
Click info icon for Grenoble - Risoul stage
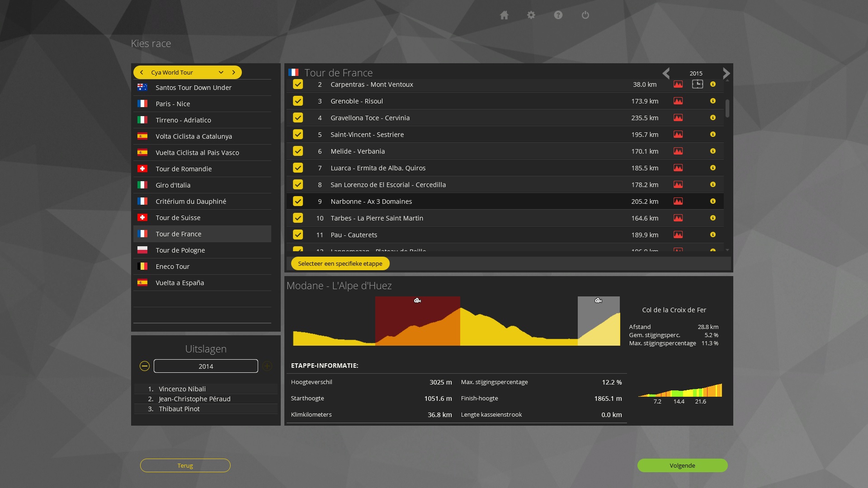point(713,101)
